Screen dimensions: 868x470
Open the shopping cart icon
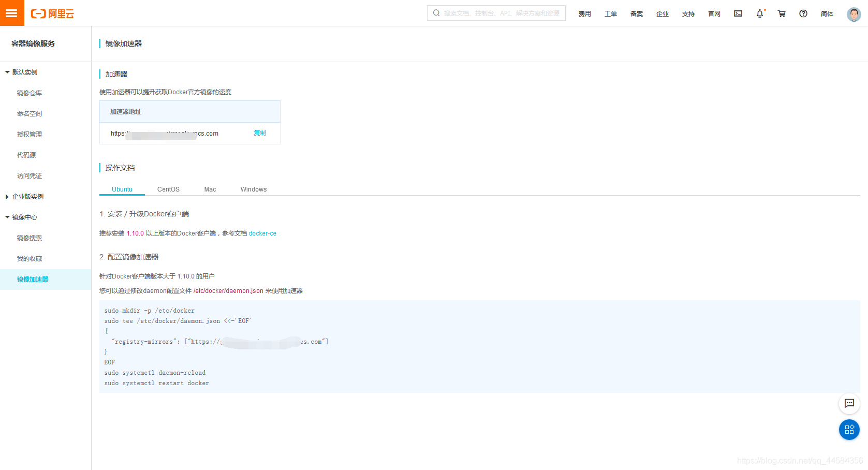[x=782, y=13]
